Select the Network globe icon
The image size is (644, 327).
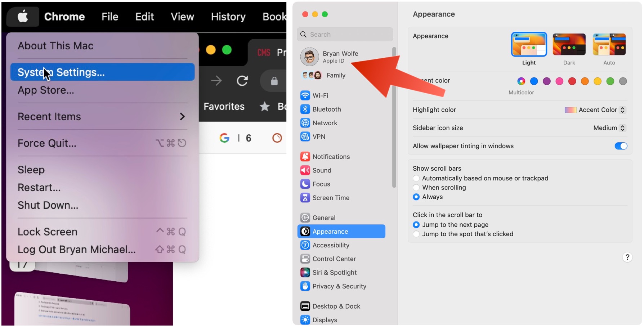[305, 123]
